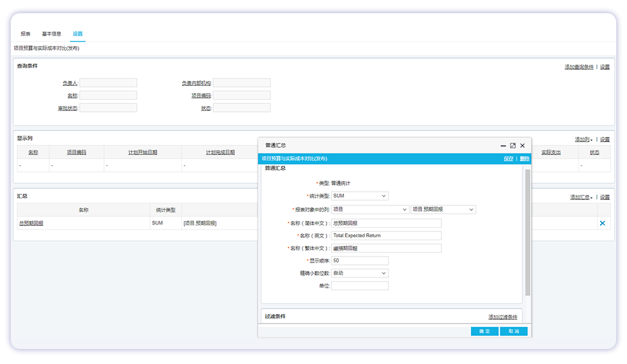Image resolution: width=627 pixels, height=364 pixels.
Task: Open the 统计类型 dropdown showing SUM
Action: pyautogui.click(x=359, y=196)
